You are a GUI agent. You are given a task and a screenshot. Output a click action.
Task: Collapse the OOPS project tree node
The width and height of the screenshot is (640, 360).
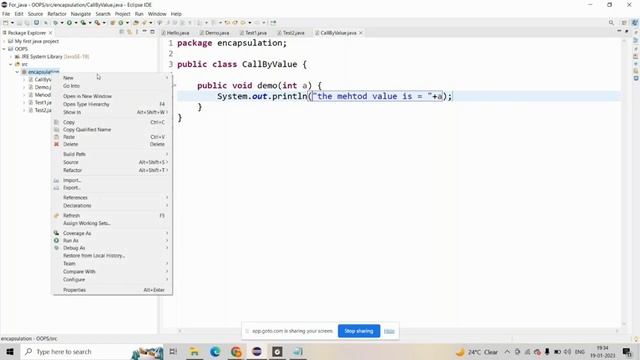pyautogui.click(x=4, y=49)
